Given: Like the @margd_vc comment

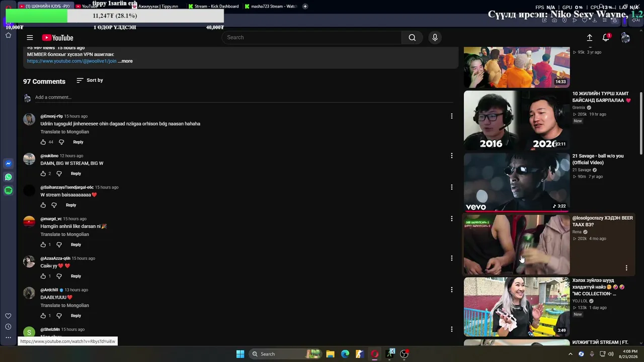Looking at the screenshot, I should point(43,245).
